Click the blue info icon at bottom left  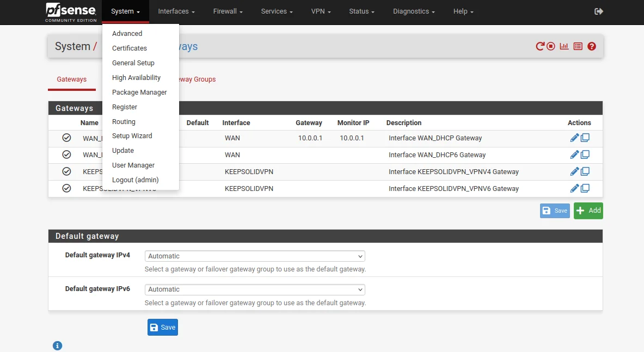pos(57,345)
